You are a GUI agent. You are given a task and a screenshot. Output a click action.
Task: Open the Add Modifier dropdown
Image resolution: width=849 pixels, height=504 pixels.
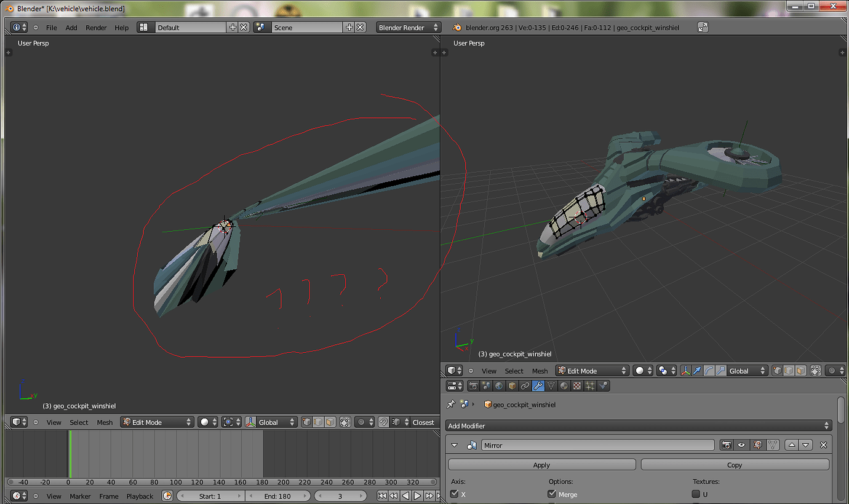[x=639, y=425]
